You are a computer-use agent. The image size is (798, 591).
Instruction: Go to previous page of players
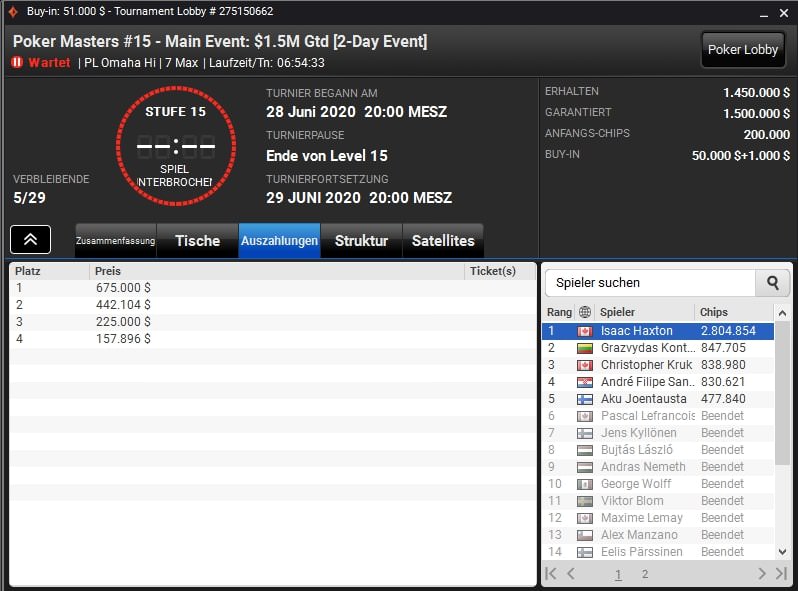point(571,574)
